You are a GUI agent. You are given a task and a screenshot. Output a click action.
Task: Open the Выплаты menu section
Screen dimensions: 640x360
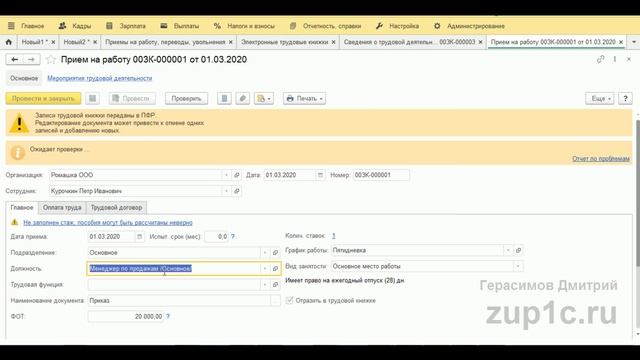[x=180, y=26]
